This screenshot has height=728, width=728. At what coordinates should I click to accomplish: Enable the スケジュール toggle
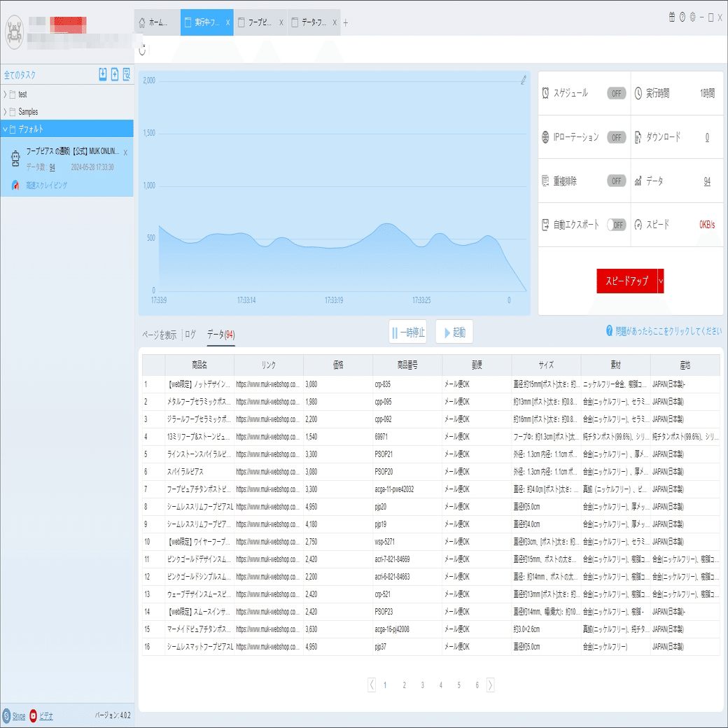tap(615, 92)
